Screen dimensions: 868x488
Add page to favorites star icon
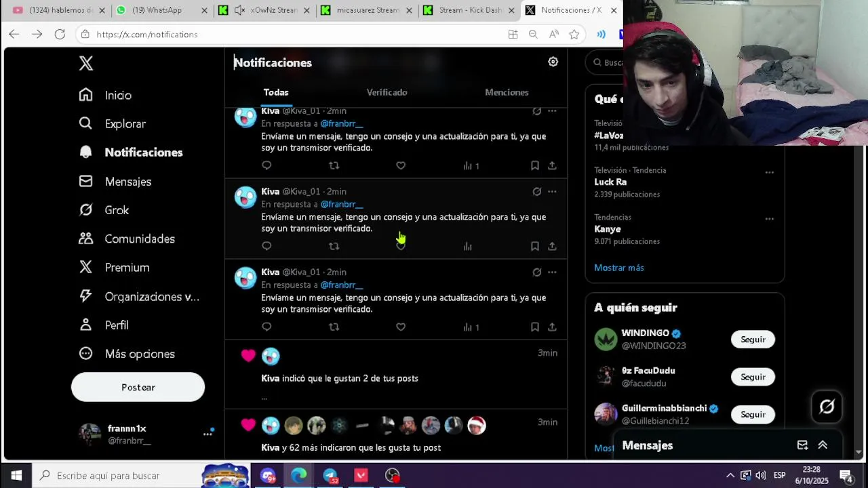click(574, 35)
